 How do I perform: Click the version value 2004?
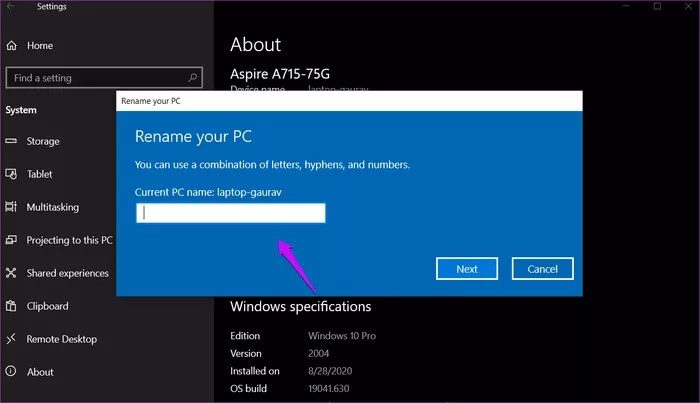click(318, 353)
